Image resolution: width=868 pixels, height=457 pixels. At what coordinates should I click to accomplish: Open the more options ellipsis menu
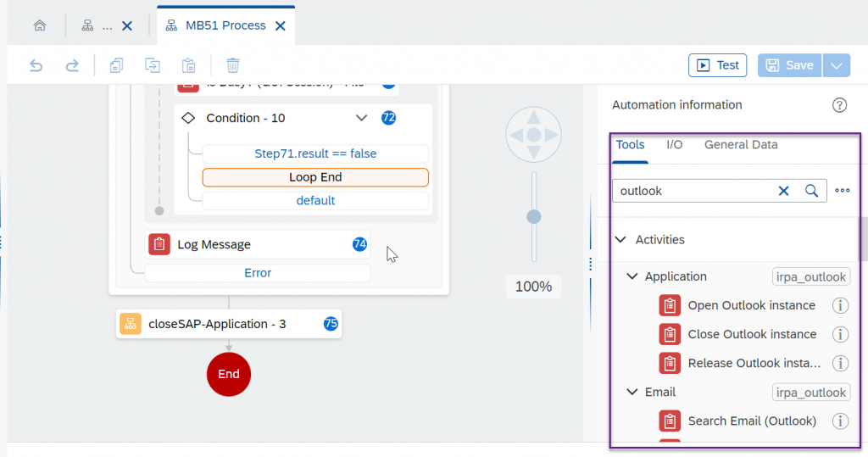[843, 191]
